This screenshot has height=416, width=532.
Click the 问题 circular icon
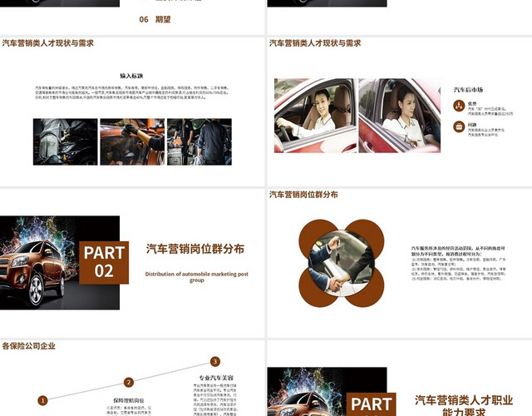tap(459, 126)
